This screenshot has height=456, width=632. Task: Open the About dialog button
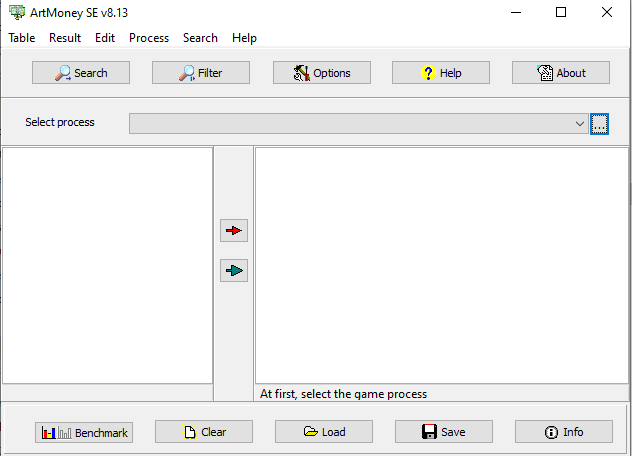coord(561,73)
